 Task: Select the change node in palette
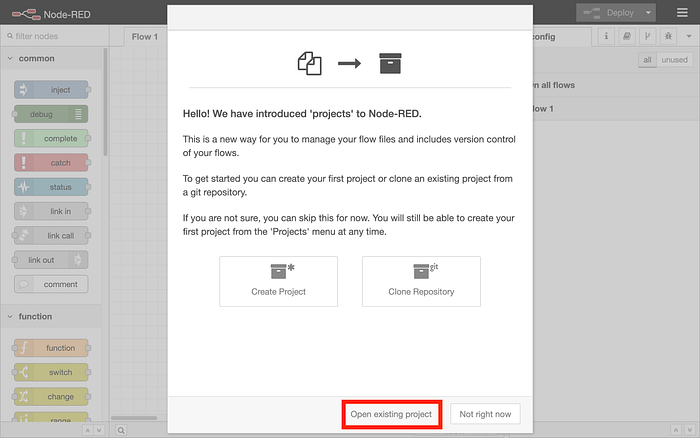(51, 396)
